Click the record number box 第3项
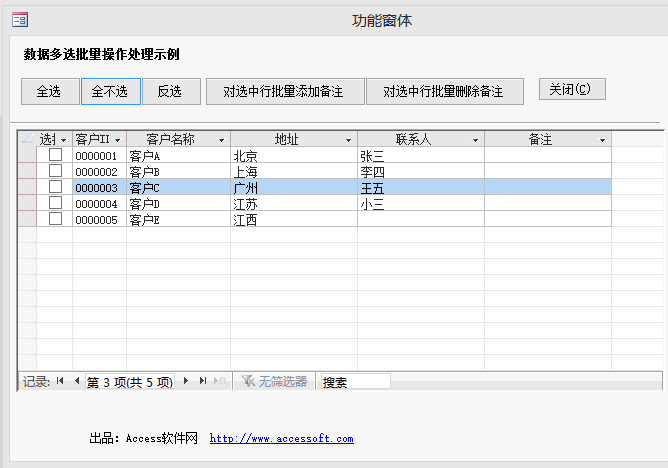This screenshot has width=668, height=468. coord(130,382)
